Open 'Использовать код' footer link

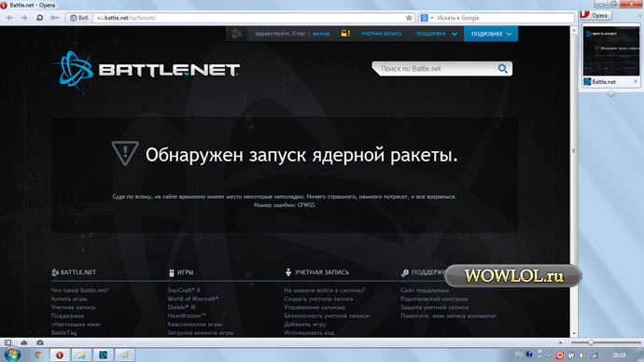(x=309, y=333)
